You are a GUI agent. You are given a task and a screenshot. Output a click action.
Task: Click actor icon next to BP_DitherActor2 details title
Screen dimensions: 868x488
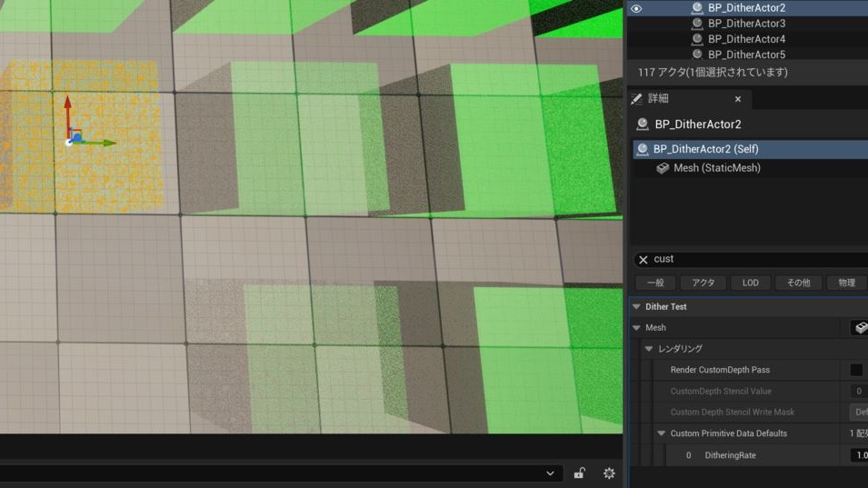point(643,124)
